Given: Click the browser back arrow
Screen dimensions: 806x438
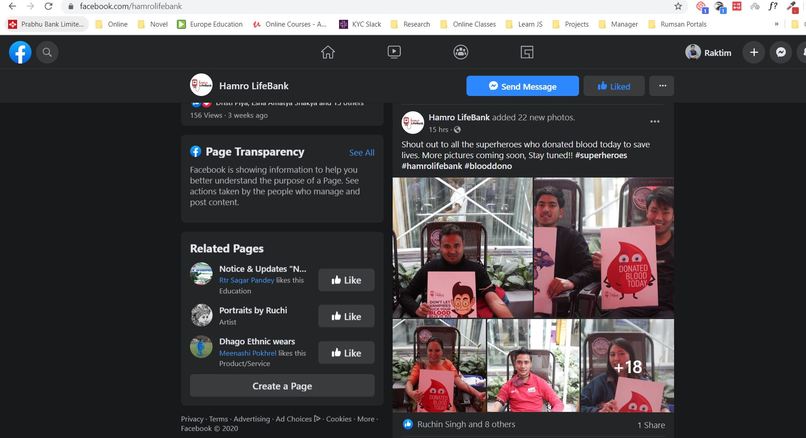Looking at the screenshot, I should click(x=12, y=6).
